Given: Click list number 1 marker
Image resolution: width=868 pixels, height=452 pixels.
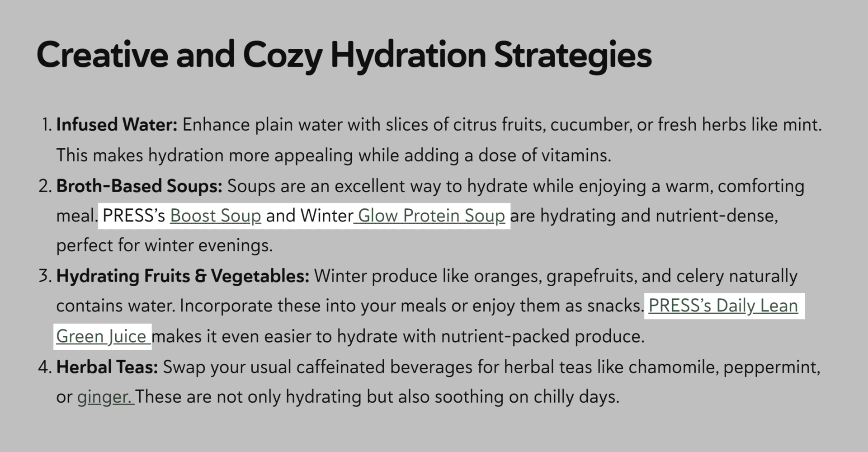Looking at the screenshot, I should pos(47,125).
